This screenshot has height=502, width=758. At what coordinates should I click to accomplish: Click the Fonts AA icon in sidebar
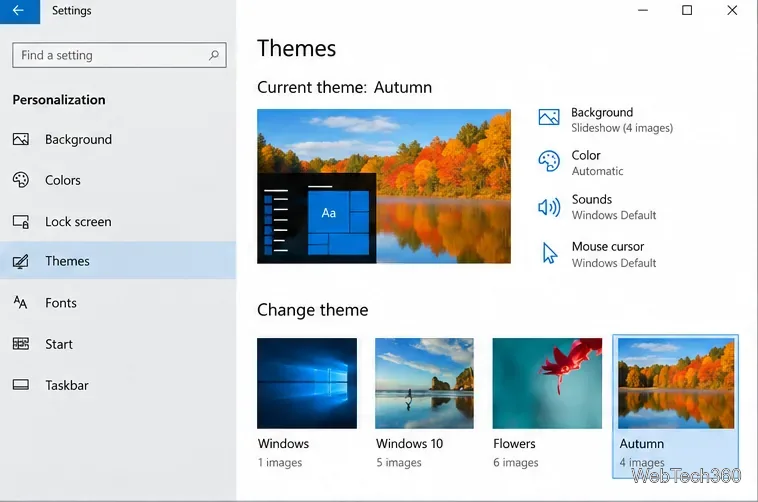[x=20, y=303]
